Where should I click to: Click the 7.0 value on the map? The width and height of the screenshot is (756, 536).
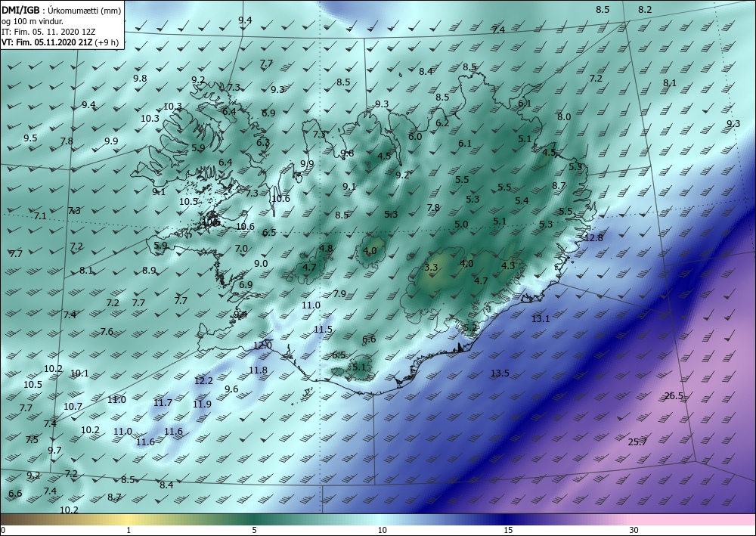point(241,249)
